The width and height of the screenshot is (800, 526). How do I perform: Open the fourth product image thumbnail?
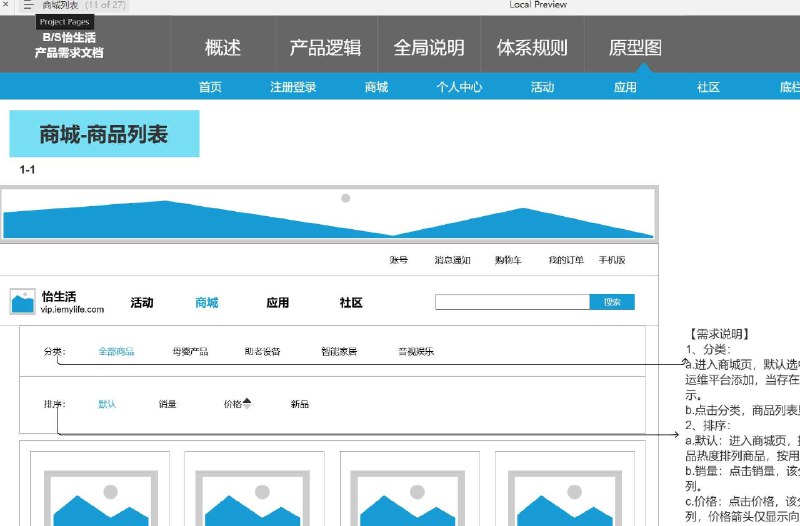pyautogui.click(x=565, y=498)
